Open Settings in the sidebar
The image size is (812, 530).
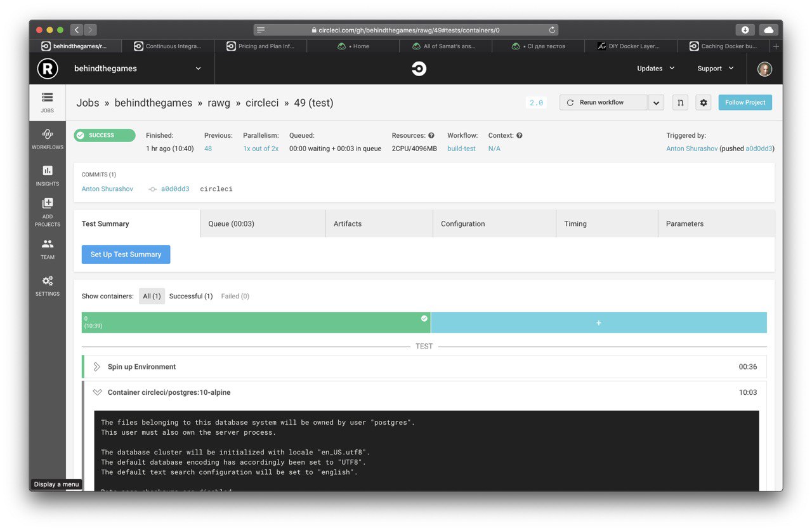coord(48,286)
